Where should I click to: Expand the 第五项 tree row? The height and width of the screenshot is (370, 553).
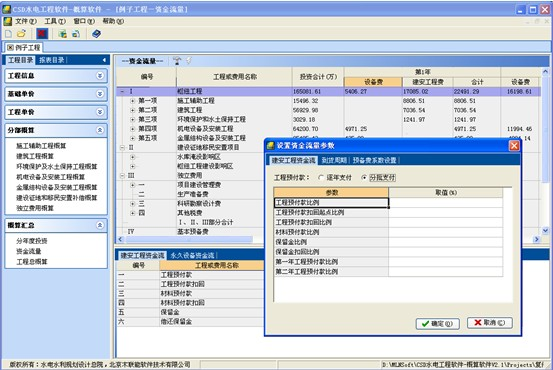point(133,138)
